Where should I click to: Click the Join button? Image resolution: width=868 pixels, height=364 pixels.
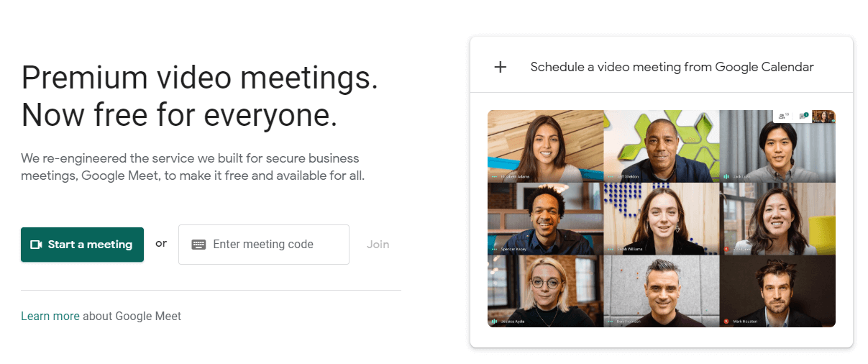(x=378, y=245)
